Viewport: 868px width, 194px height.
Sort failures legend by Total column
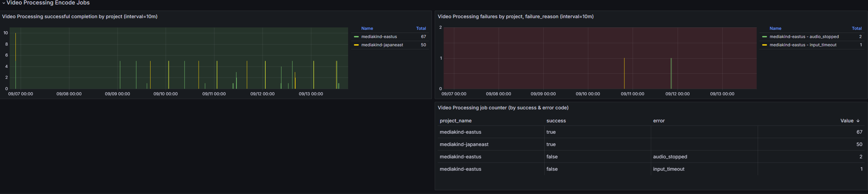point(856,28)
